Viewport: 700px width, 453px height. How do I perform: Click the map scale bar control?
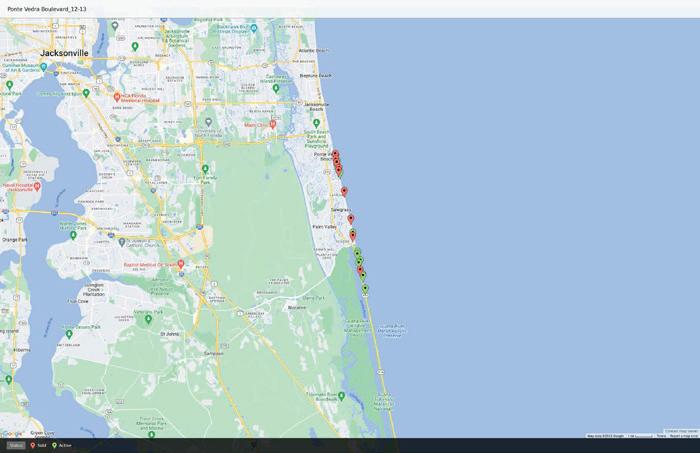[639, 436]
